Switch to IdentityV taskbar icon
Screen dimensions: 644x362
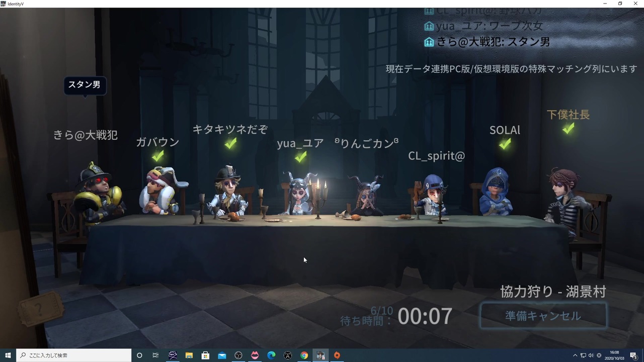(320, 355)
